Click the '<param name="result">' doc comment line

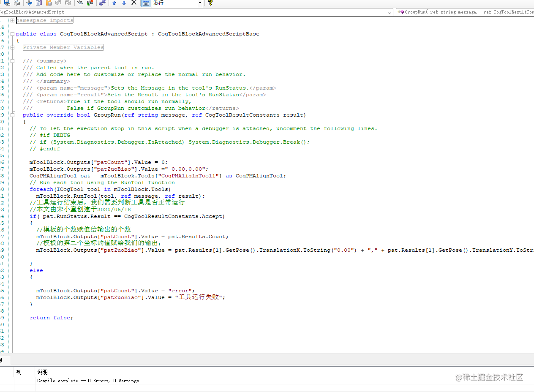pyautogui.click(x=144, y=95)
